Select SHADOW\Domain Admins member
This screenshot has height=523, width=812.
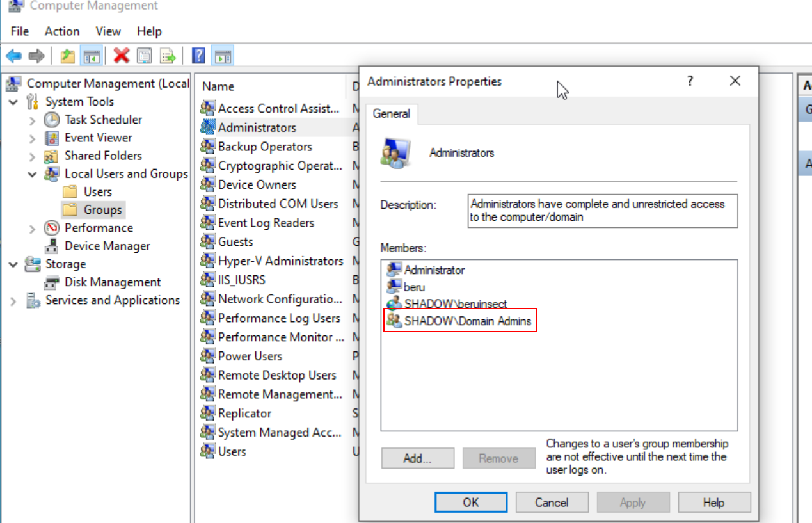click(x=467, y=321)
